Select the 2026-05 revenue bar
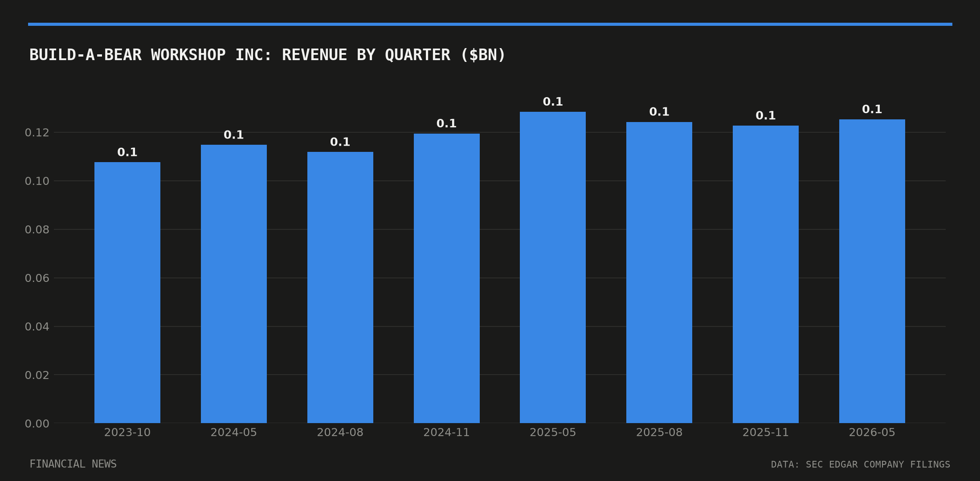This screenshot has height=481, width=980. tap(872, 271)
